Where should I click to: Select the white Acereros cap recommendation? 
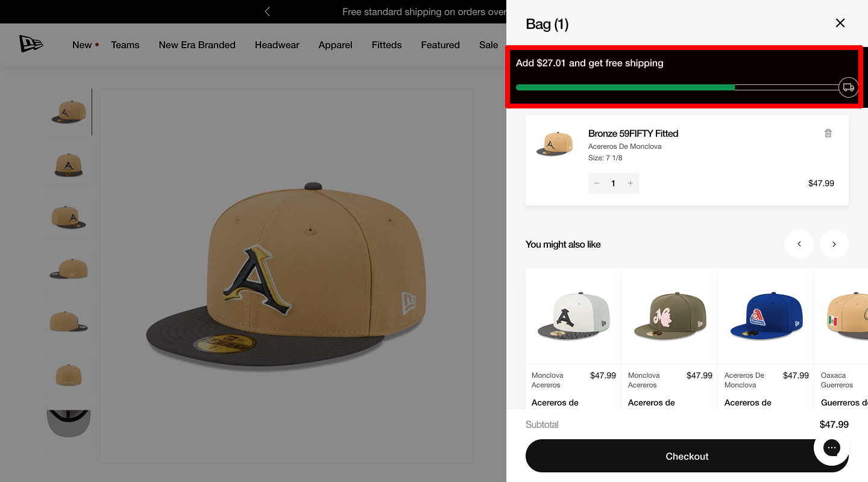click(573, 317)
